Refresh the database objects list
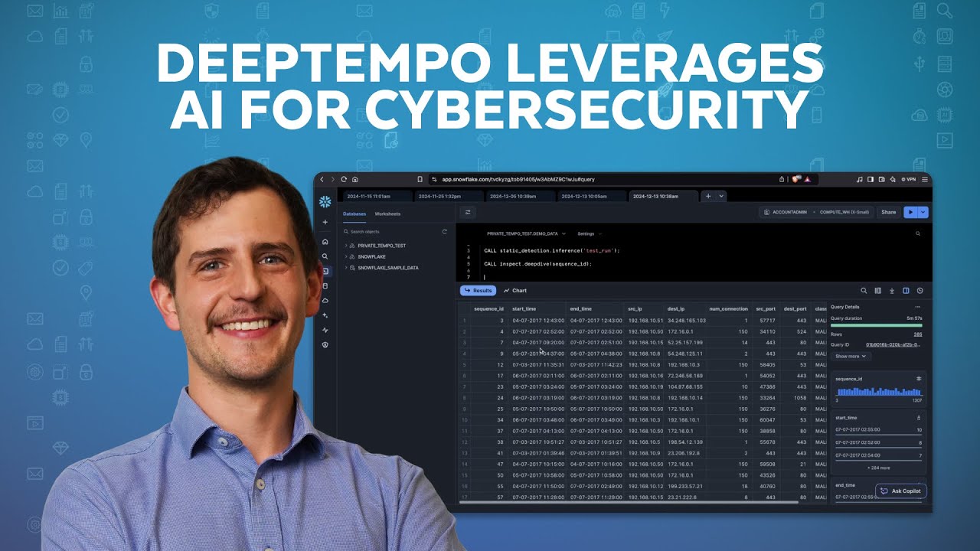 point(445,231)
